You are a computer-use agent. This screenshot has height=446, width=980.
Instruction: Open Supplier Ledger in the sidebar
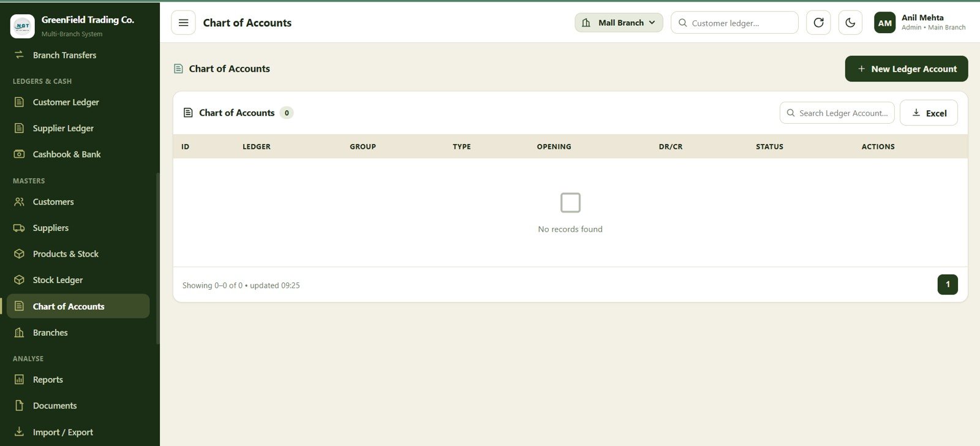pyautogui.click(x=78, y=128)
